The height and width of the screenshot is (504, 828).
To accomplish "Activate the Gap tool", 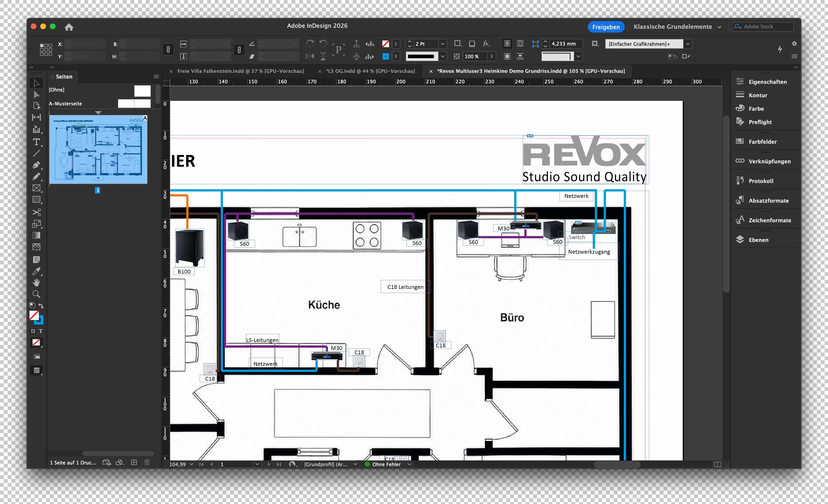I will pos(36,117).
